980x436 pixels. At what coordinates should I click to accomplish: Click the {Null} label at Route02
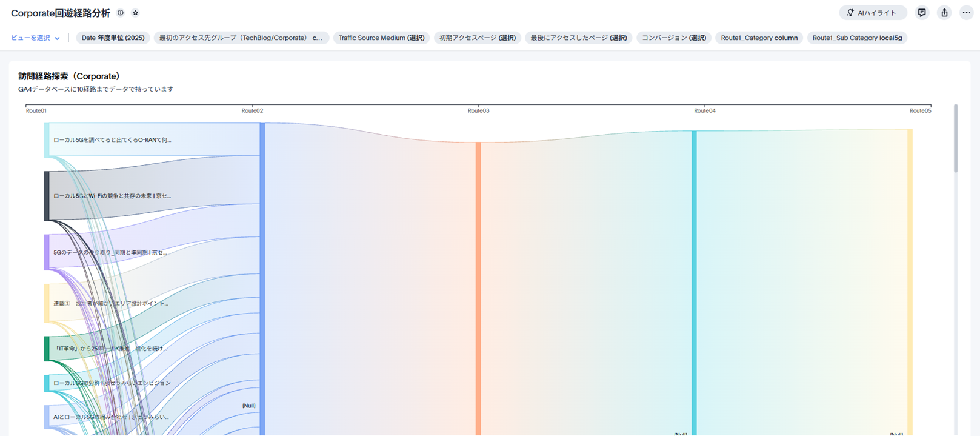pos(249,406)
